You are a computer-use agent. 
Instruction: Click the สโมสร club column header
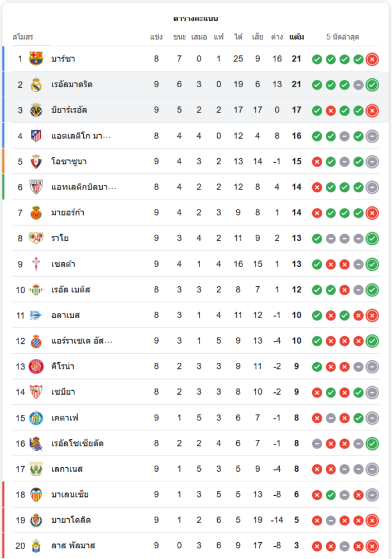point(23,37)
